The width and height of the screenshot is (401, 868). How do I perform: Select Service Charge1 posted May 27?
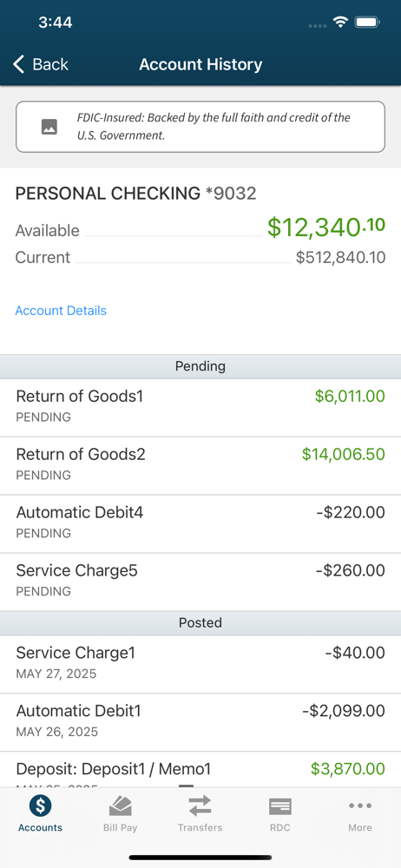click(x=200, y=664)
